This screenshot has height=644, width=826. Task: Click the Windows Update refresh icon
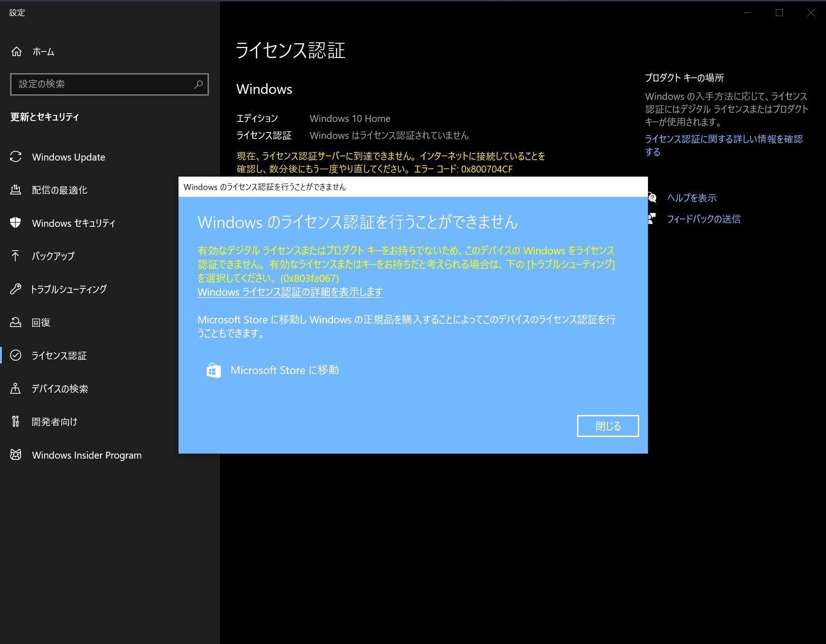[x=16, y=157]
